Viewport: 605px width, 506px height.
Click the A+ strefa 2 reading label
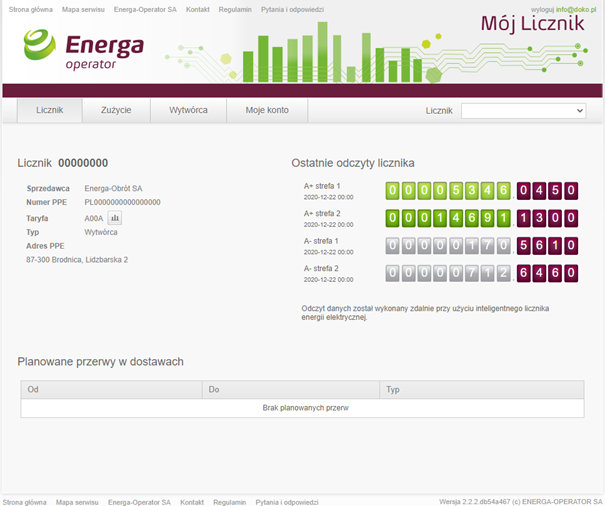[322, 213]
